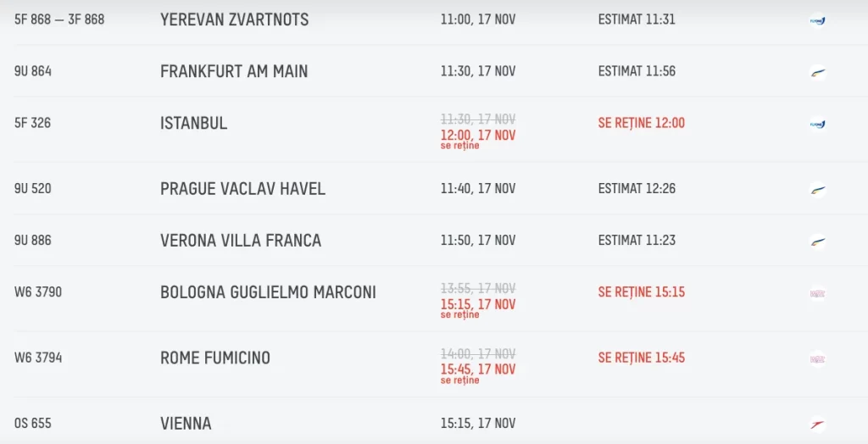The height and width of the screenshot is (444, 868).
Task: Select the VIENNA destination row
Action: pyautogui.click(x=186, y=424)
